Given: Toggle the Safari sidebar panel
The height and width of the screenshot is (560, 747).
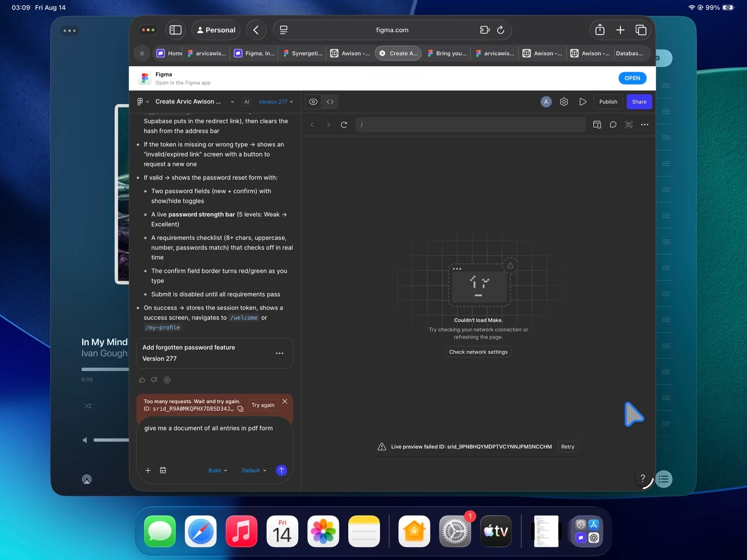Looking at the screenshot, I should 176,30.
